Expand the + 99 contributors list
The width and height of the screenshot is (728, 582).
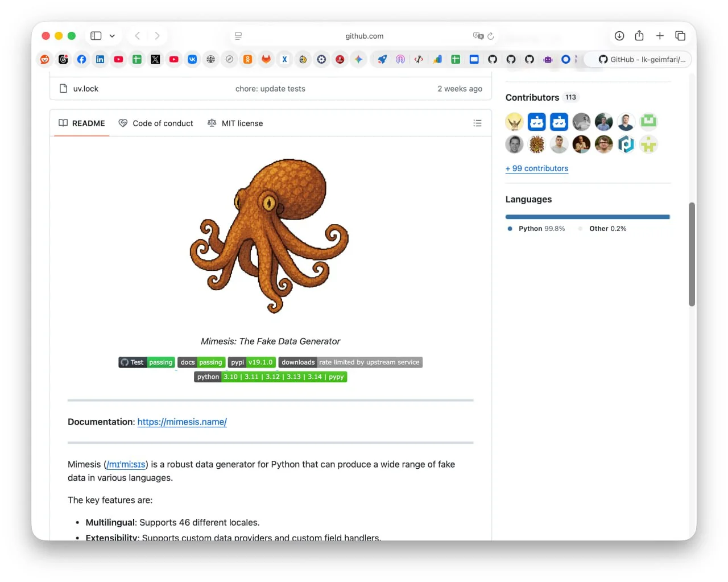coord(536,168)
